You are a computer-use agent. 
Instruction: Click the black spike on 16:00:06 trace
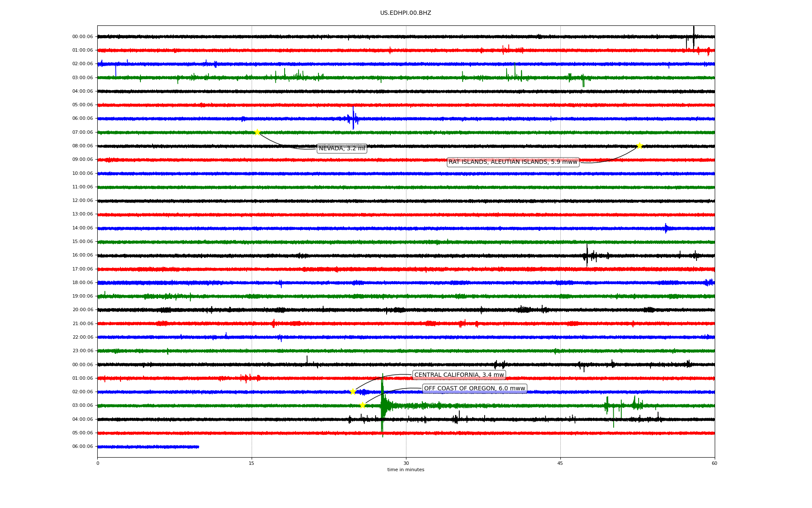coord(587,255)
